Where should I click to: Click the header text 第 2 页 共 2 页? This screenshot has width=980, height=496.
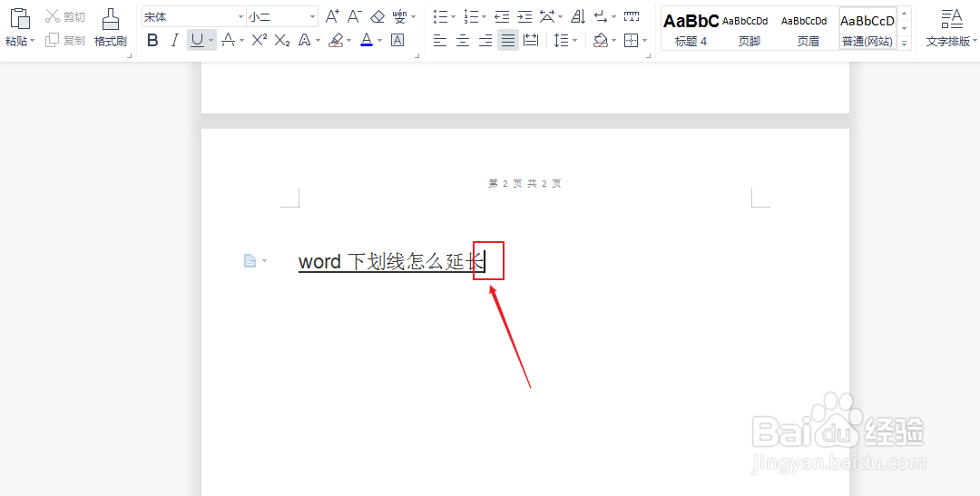click(525, 184)
